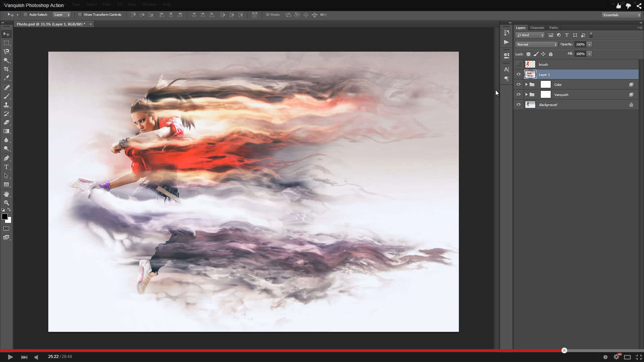This screenshot has width=644, height=362.
Task: Open the Opacity dropdown arrow
Action: [590, 44]
